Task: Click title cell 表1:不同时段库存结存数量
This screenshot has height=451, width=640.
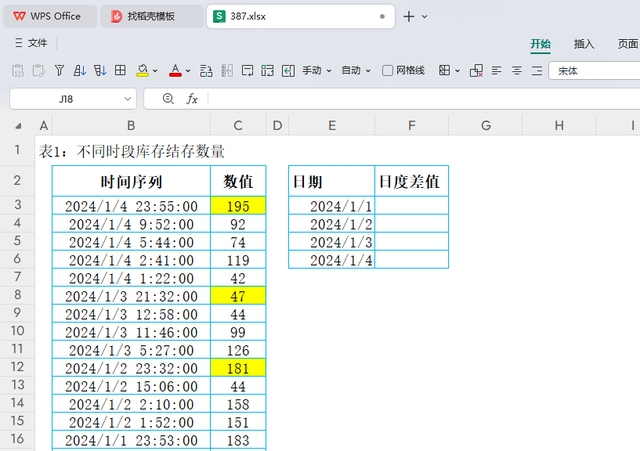Action: click(131, 151)
